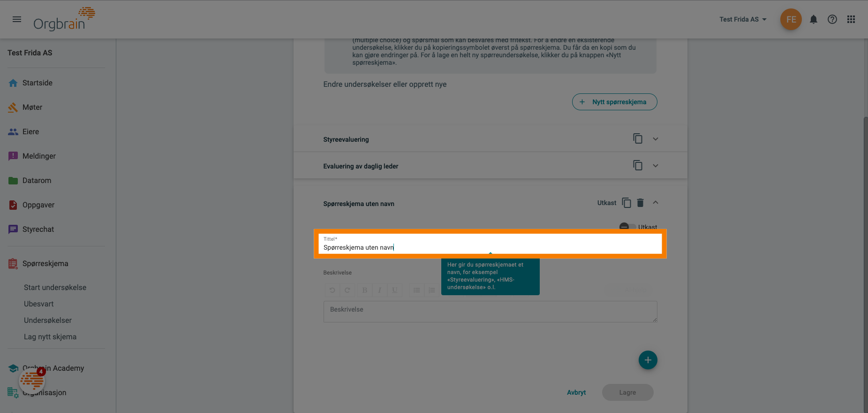Toggle underline formatting in description editor
Image resolution: width=868 pixels, height=413 pixels.
pyautogui.click(x=395, y=290)
